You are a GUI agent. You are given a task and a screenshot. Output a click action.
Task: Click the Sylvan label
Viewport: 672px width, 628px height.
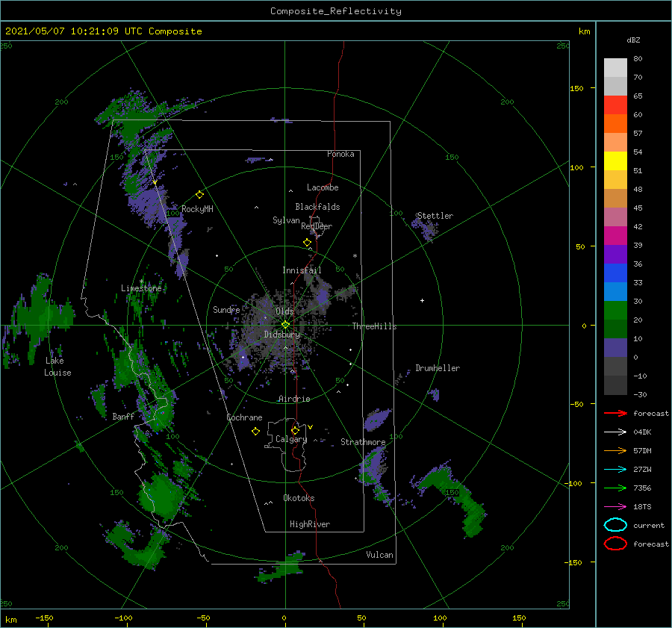pos(286,220)
